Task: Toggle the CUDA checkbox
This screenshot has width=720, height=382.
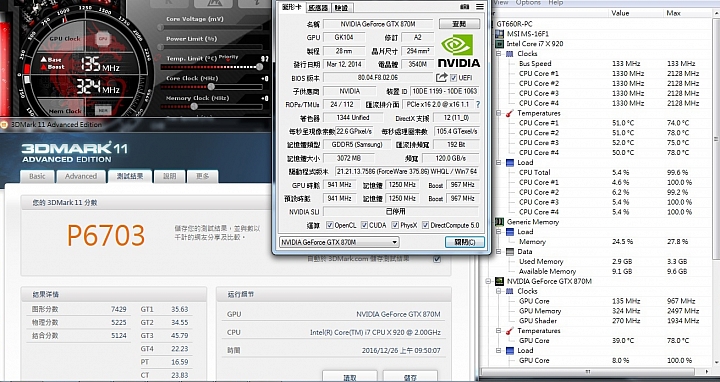Action: (364, 225)
